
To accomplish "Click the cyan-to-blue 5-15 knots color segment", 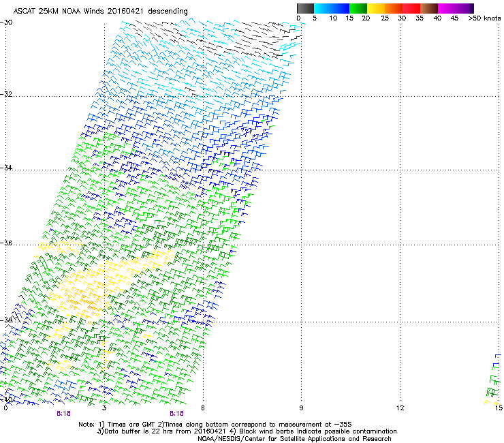I will tap(332, 8).
